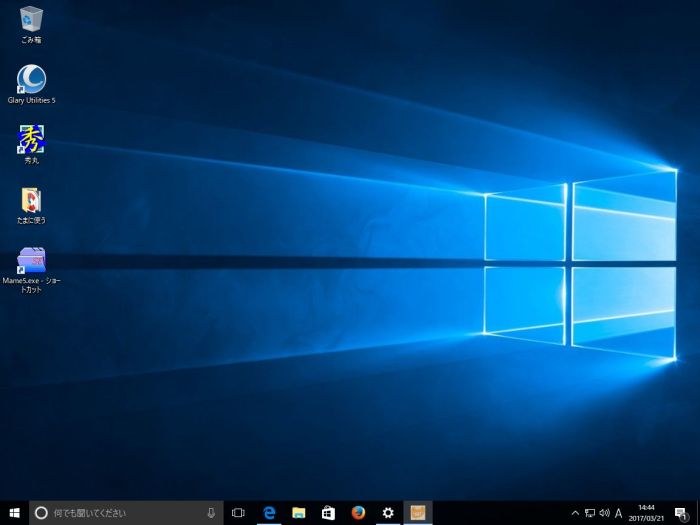Viewport: 700px width, 525px height.
Task: Select the Glary Utilities 5 shortcut
Action: (x=31, y=79)
